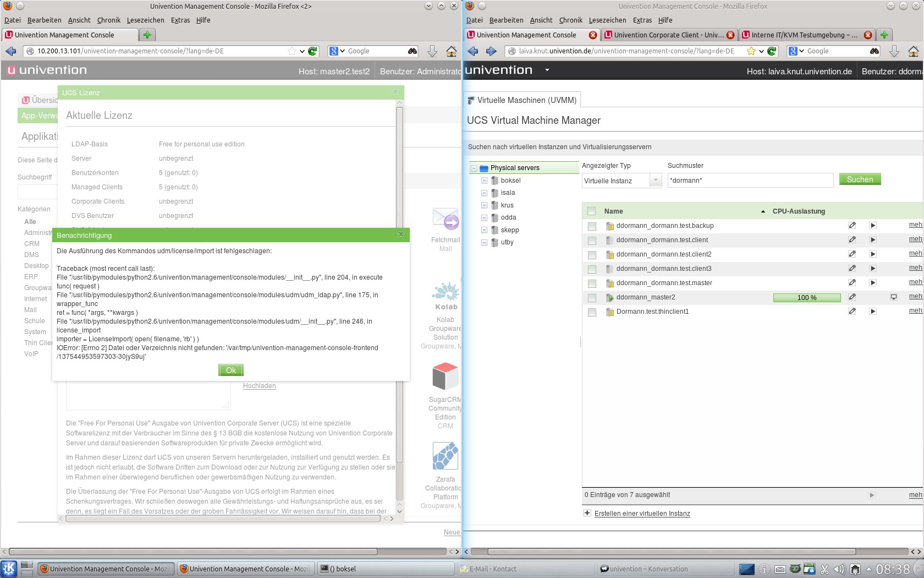
Task: Click edit pencil icon for ddormann_master2
Action: 852,297
